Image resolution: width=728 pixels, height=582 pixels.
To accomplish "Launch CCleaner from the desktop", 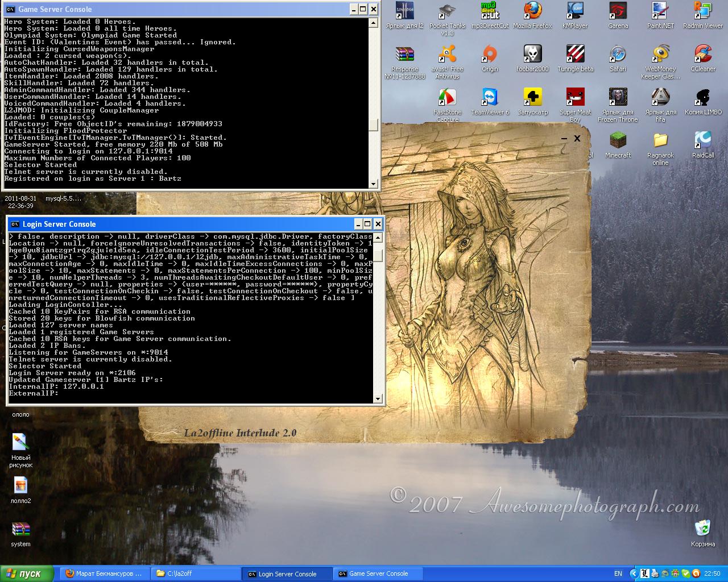I will [x=703, y=59].
